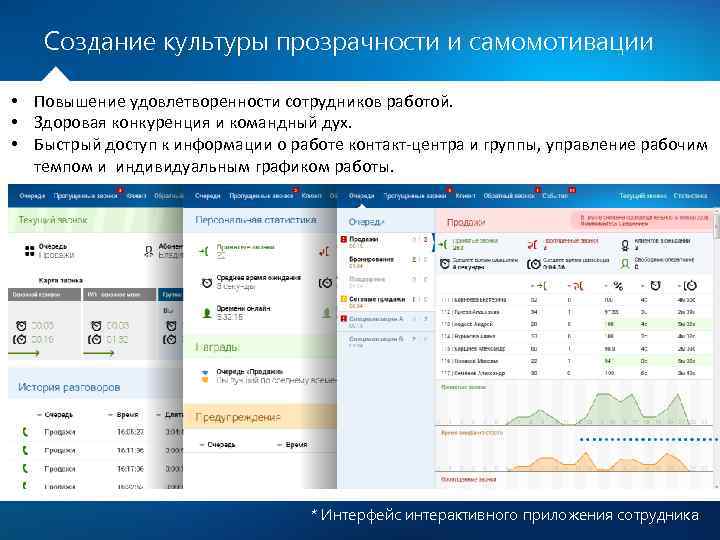Click green accepted-calls icon in Personal statistics
The height and width of the screenshot is (540, 720).
tap(203, 251)
